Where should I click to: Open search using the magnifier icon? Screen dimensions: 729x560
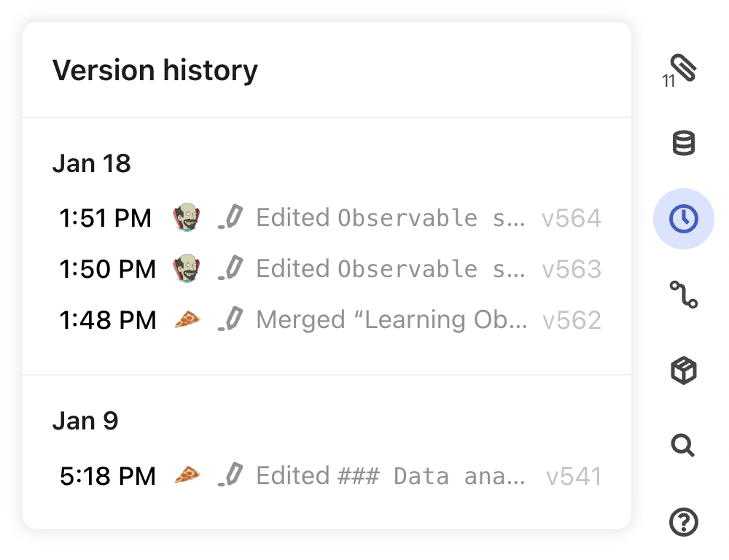point(682,446)
